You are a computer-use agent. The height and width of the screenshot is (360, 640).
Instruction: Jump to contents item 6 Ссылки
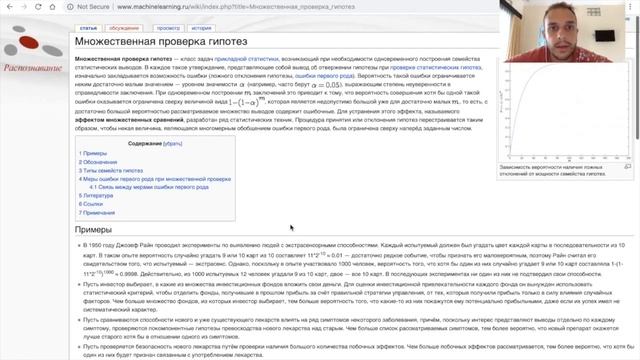pos(91,204)
